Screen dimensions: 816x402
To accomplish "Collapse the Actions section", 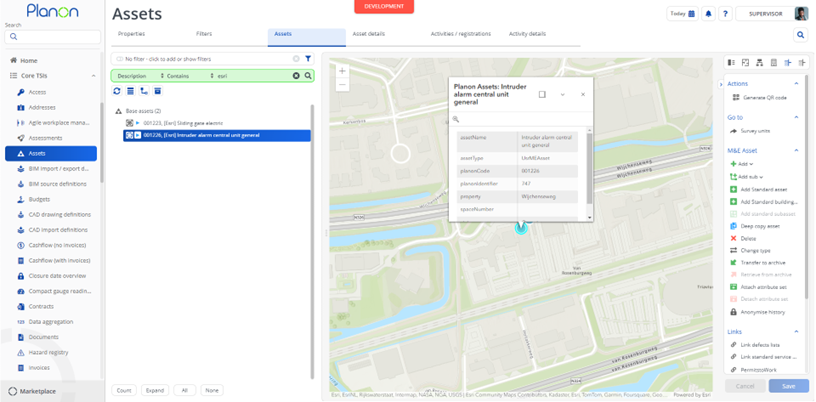I will point(796,83).
